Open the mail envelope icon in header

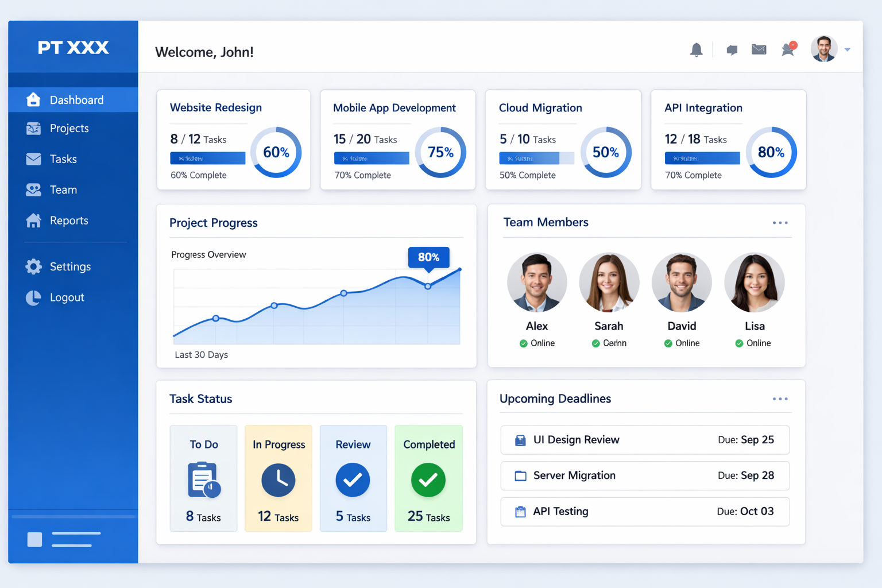coord(759,50)
